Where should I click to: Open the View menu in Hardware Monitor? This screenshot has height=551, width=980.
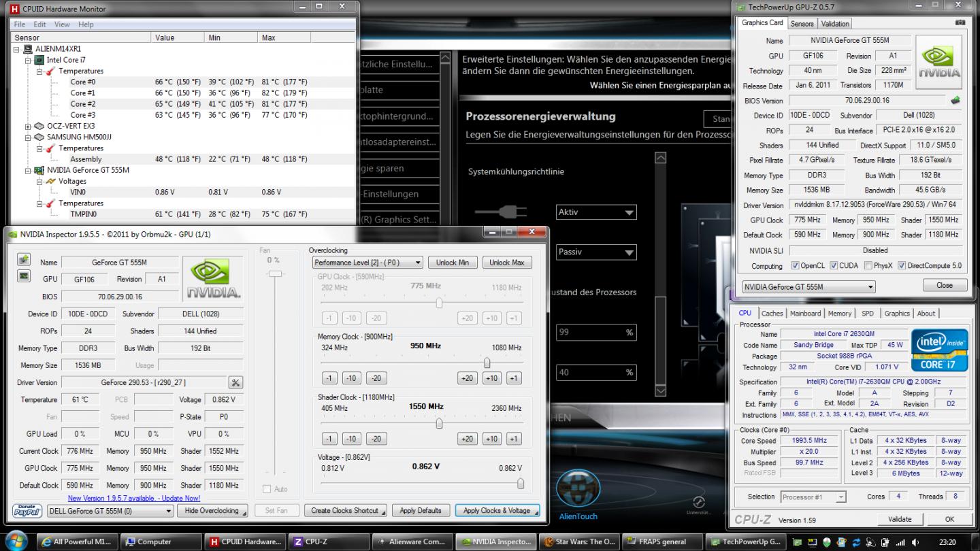coord(62,24)
